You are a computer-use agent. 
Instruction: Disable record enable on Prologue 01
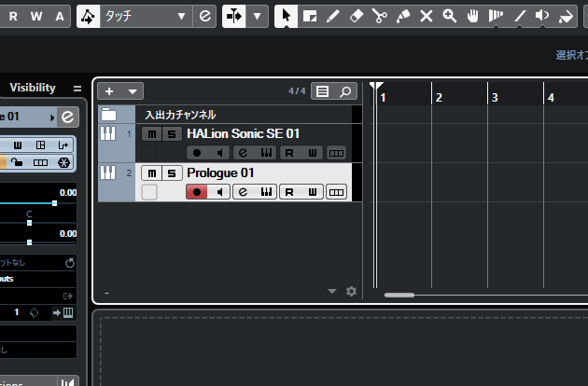pyautogui.click(x=196, y=192)
